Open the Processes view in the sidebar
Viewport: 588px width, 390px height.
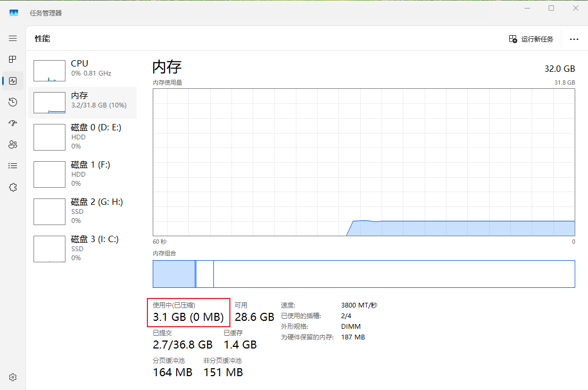click(13, 60)
